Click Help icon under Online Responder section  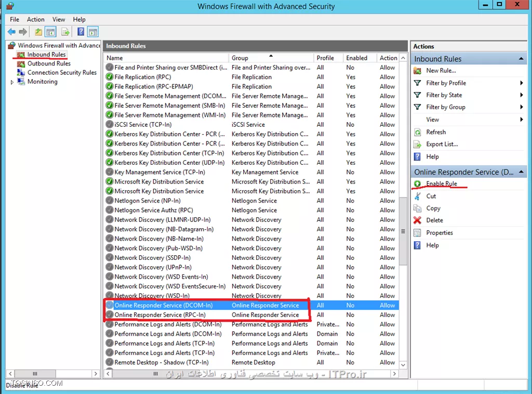(x=417, y=245)
